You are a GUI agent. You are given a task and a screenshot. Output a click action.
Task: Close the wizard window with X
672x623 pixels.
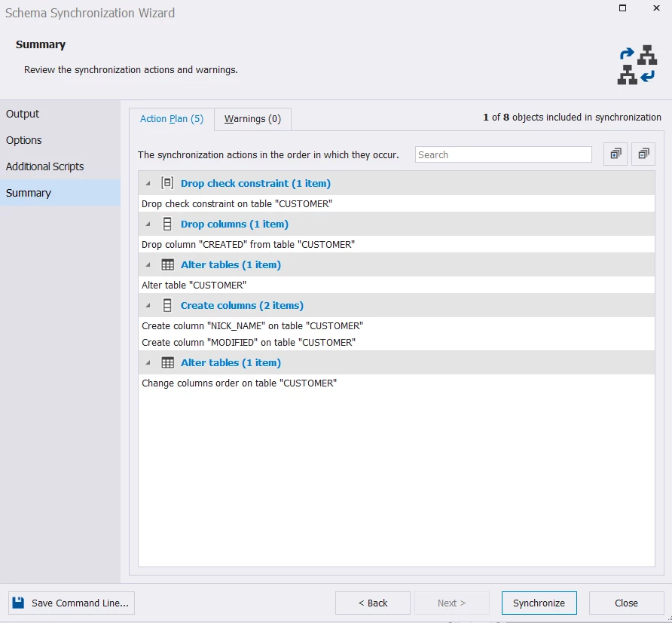click(x=656, y=8)
